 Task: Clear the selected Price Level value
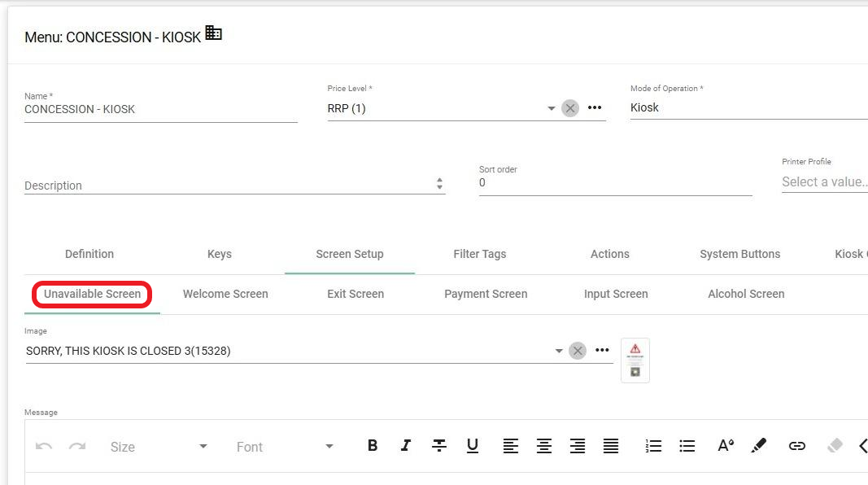(570, 108)
